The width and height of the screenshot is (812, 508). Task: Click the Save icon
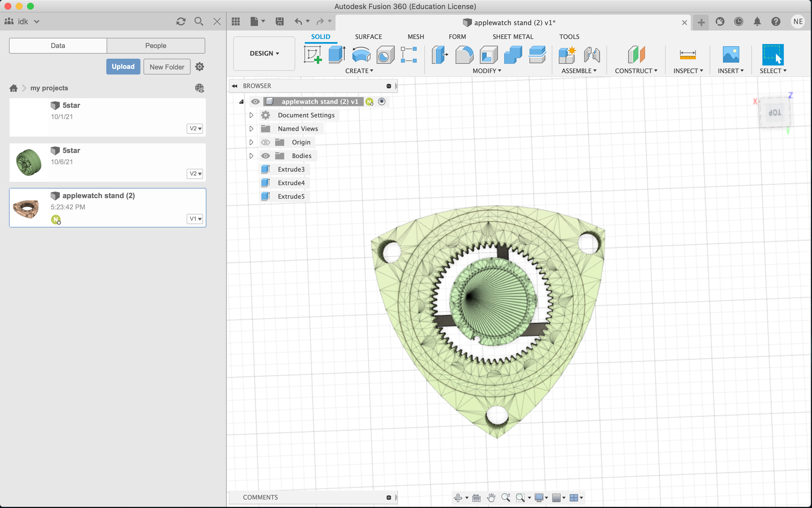pyautogui.click(x=279, y=21)
